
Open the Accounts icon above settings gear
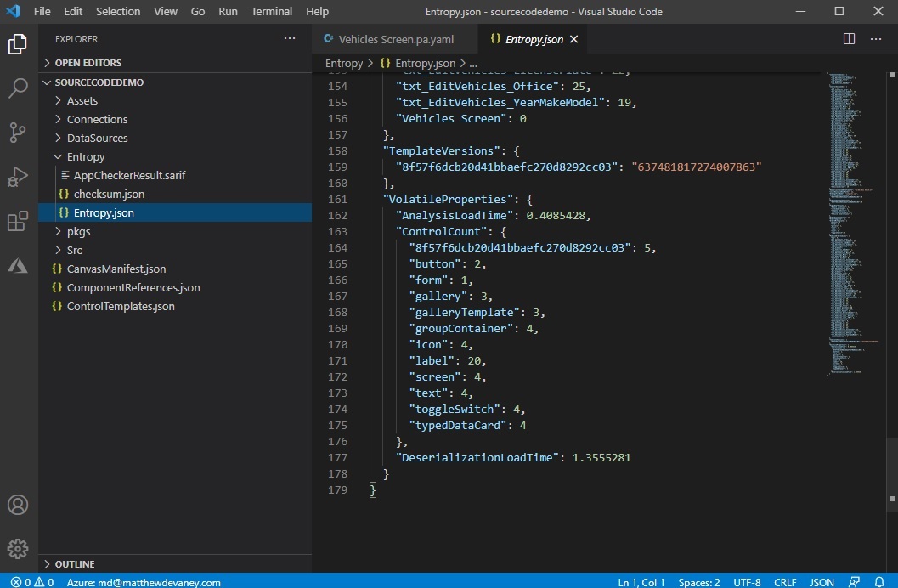(19, 504)
